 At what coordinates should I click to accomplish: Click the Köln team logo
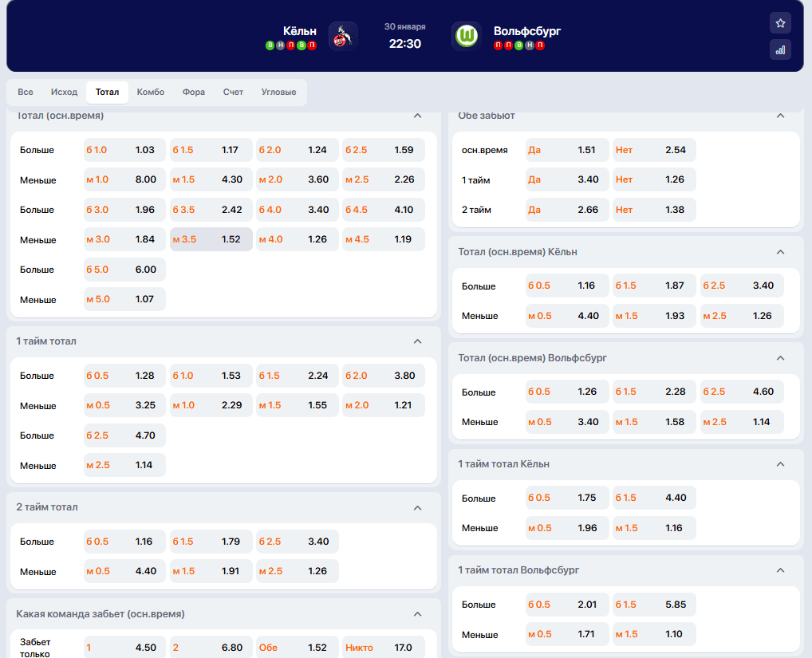(343, 36)
